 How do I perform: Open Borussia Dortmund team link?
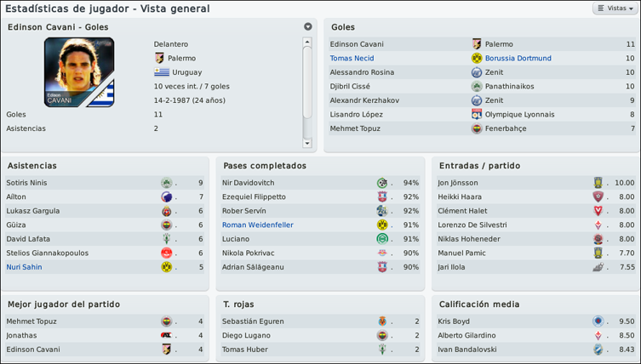(518, 58)
